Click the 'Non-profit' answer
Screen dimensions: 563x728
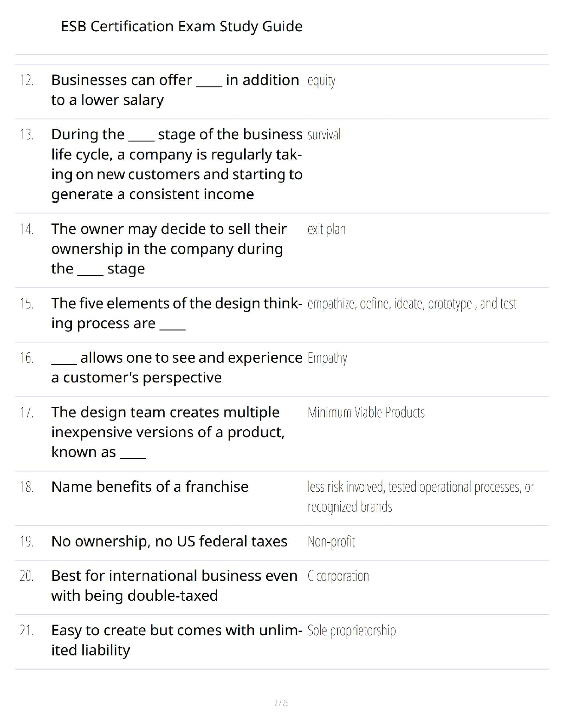click(x=331, y=541)
